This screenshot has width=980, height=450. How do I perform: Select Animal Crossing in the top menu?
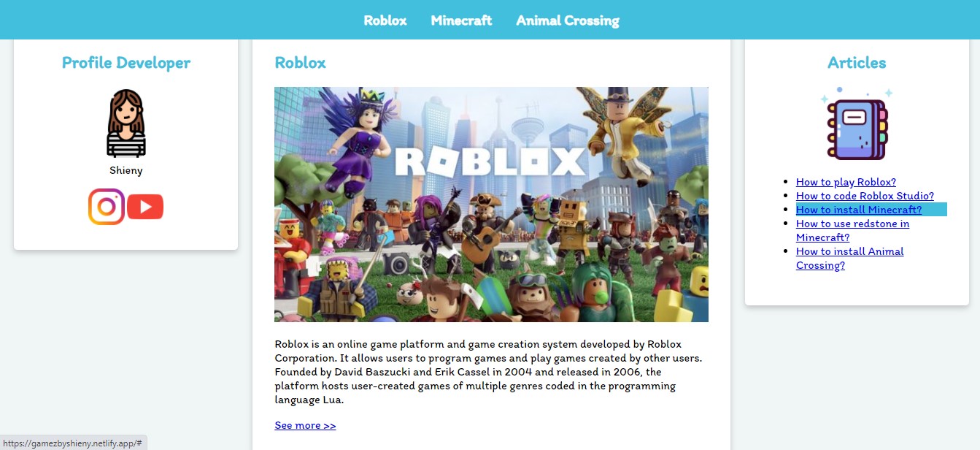click(x=568, y=20)
